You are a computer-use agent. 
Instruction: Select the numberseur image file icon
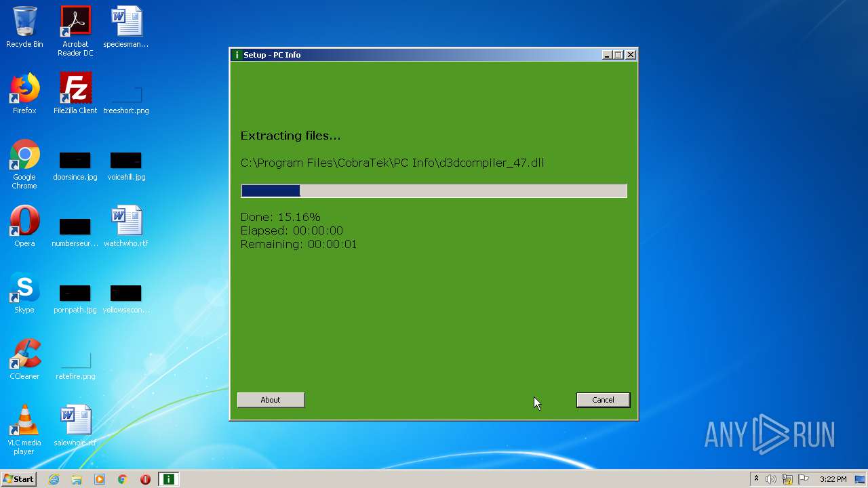pos(75,232)
